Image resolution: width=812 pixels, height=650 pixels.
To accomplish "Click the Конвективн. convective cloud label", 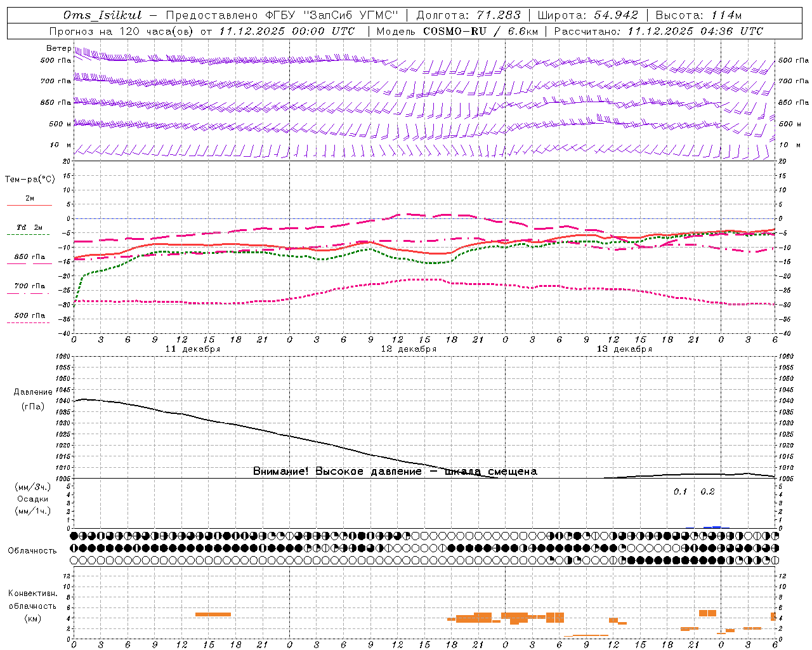I will pos(32,594).
